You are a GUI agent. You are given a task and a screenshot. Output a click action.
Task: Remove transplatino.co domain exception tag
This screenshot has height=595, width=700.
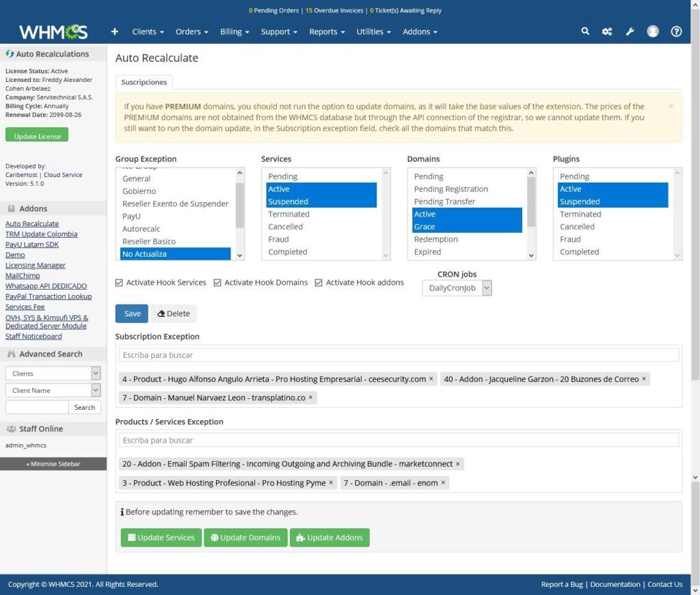311,398
